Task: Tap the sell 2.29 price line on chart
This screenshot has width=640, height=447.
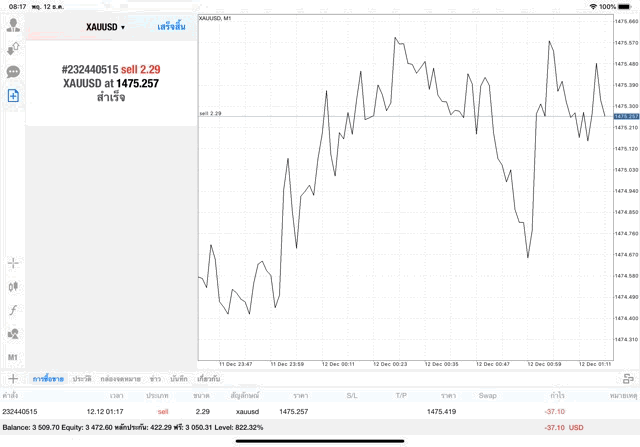Action: (x=400, y=117)
